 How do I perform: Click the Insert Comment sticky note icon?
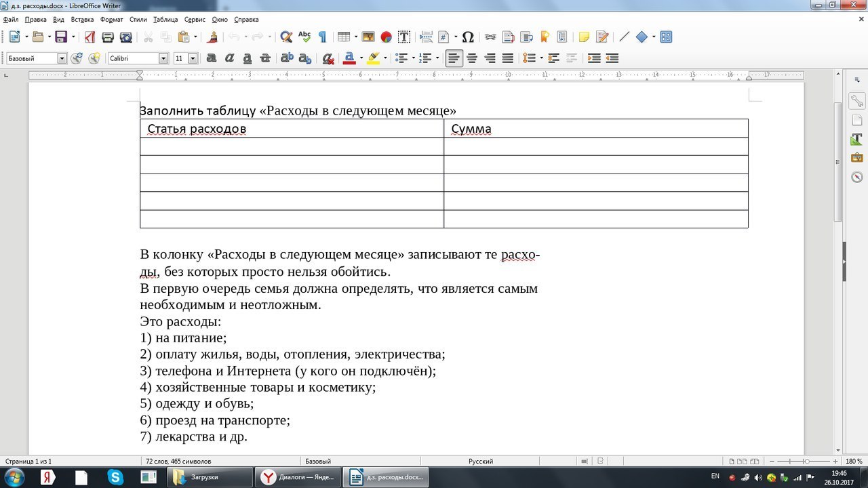pos(583,37)
